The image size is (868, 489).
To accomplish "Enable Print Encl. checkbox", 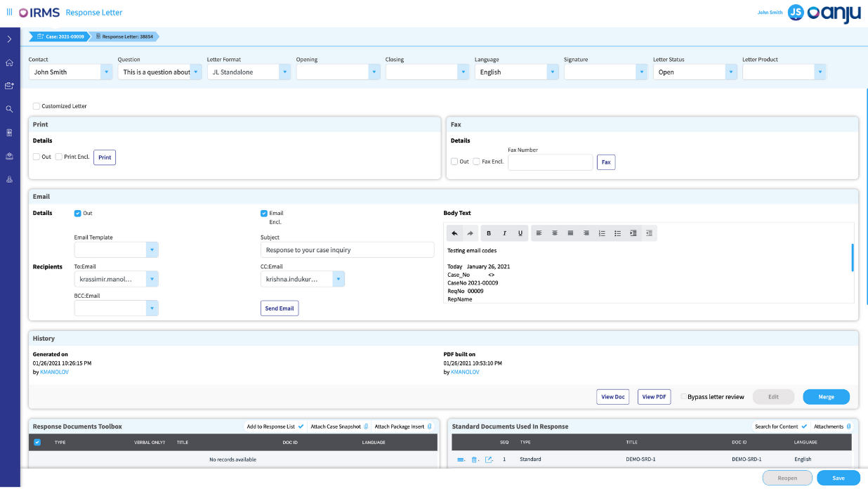I will click(59, 157).
